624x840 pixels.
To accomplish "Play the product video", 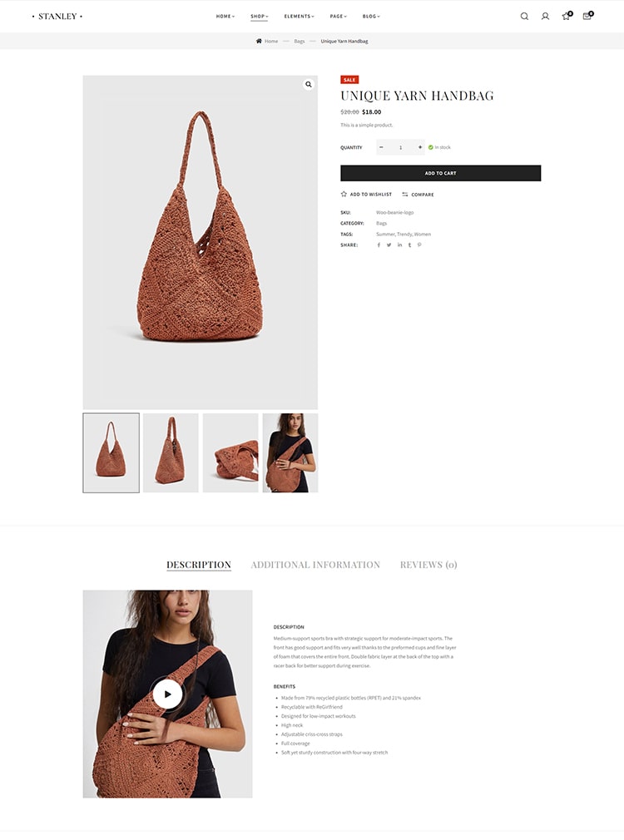I will tap(167, 694).
